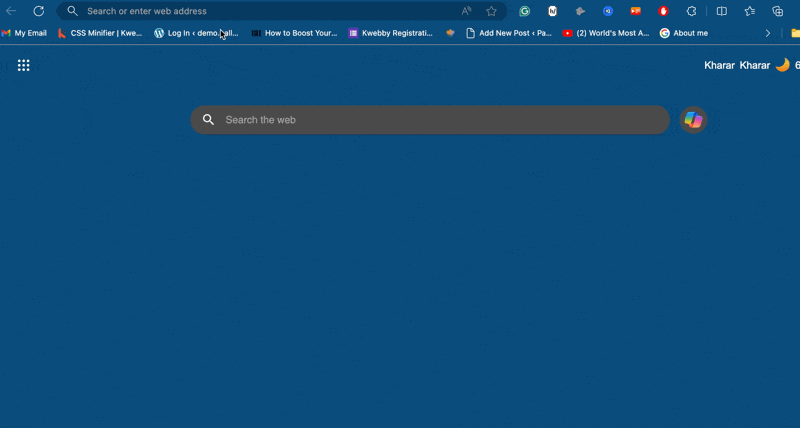
Task: Expand the favorites bar overflow chevron
Action: (x=768, y=33)
